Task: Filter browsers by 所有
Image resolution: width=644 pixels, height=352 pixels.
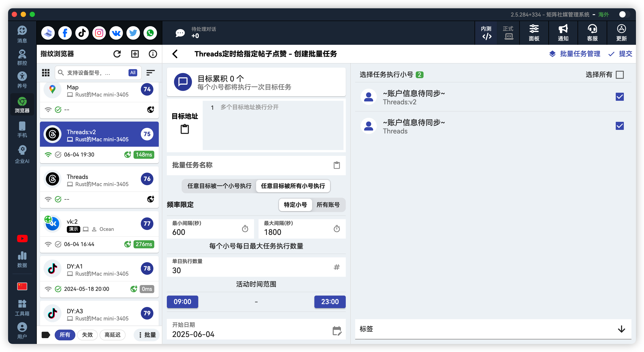Action: (65, 335)
